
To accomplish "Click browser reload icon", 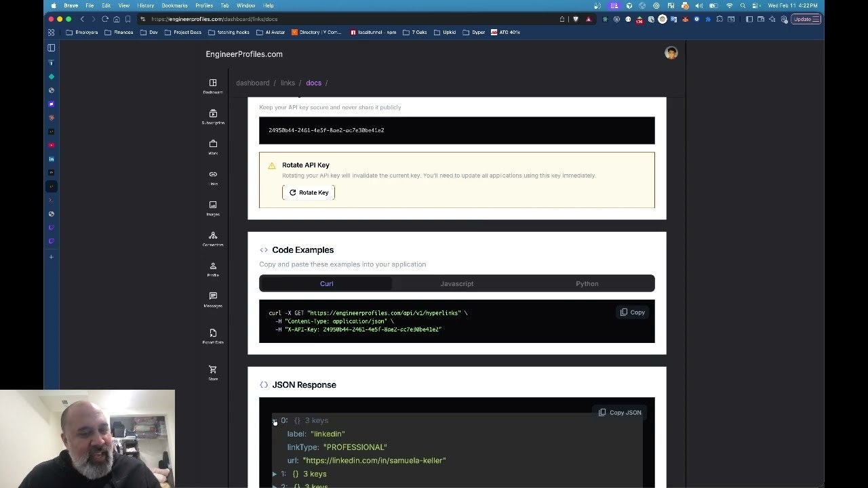I will point(105,19).
